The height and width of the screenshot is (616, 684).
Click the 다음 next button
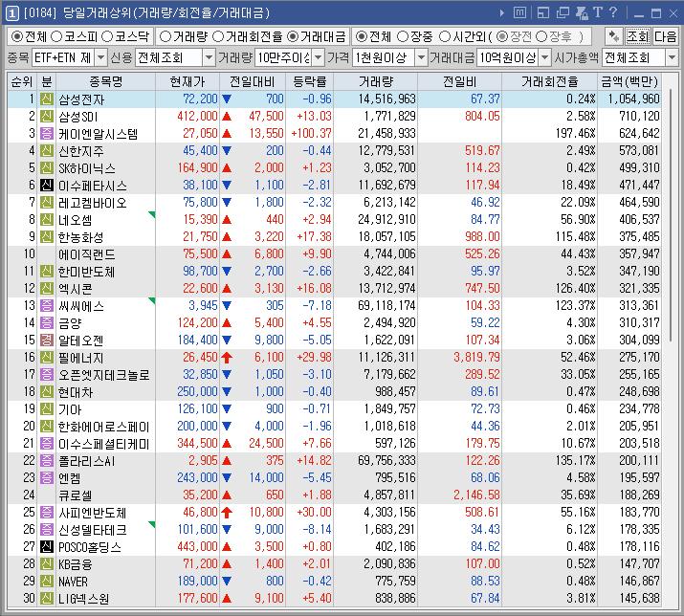point(665,36)
